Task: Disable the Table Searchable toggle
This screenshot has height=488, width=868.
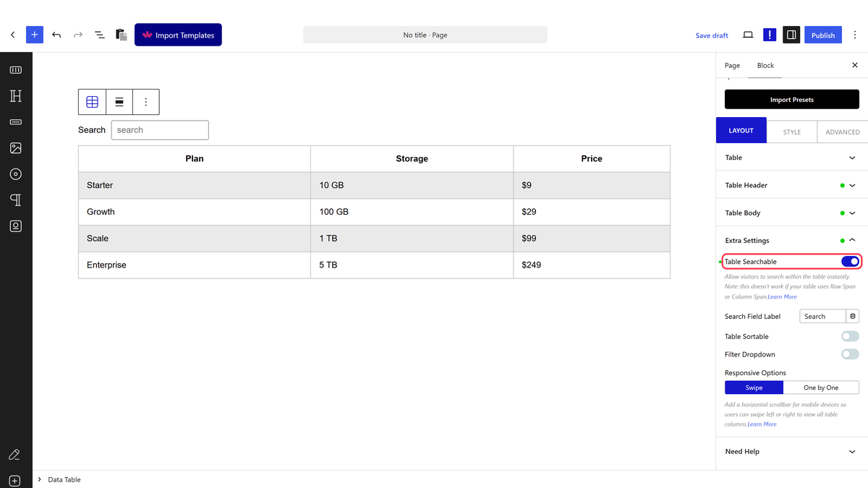Action: 850,261
